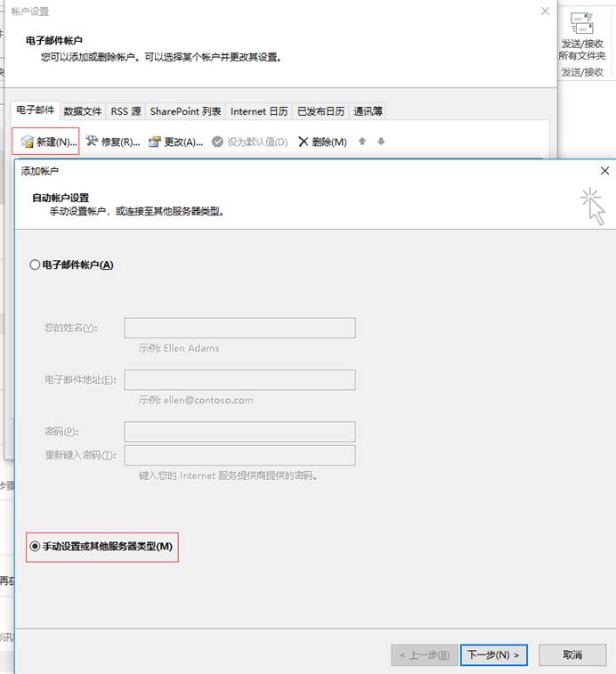
Task: Close the 添加帐户 dialog
Action: pos(604,170)
